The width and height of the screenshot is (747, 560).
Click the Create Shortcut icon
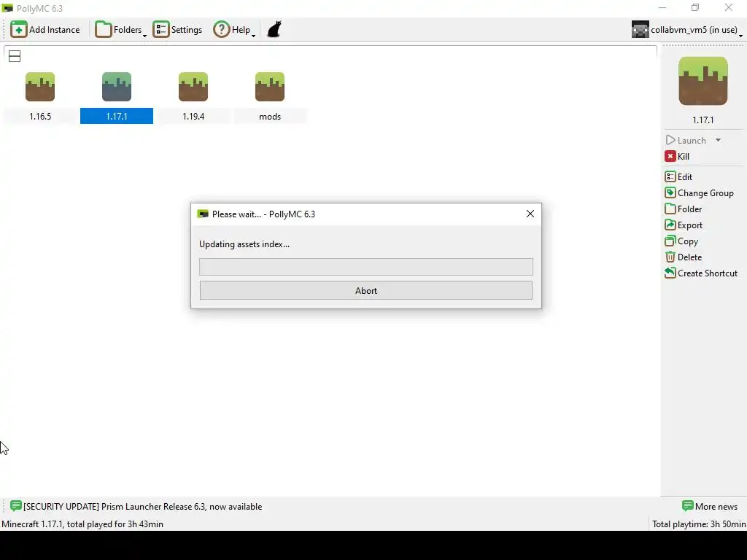pos(670,273)
